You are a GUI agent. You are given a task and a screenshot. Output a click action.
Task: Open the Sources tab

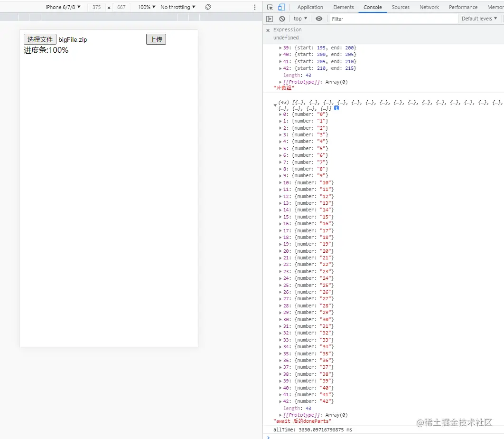pyautogui.click(x=401, y=7)
